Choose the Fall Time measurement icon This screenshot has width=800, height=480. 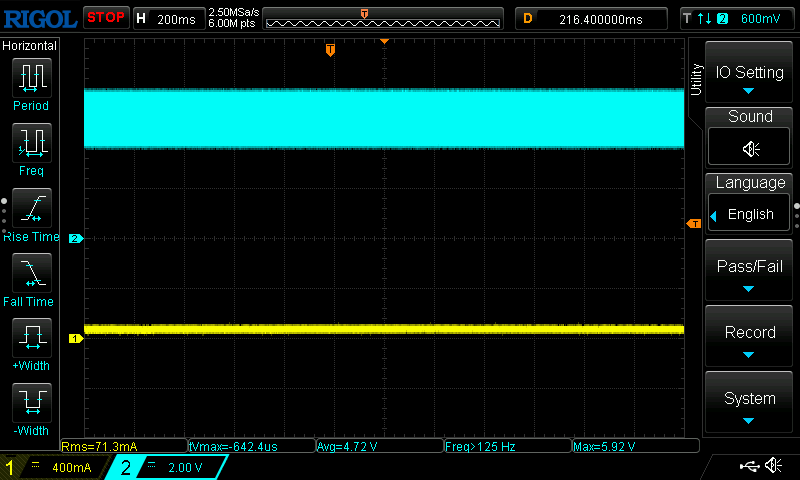point(30,274)
